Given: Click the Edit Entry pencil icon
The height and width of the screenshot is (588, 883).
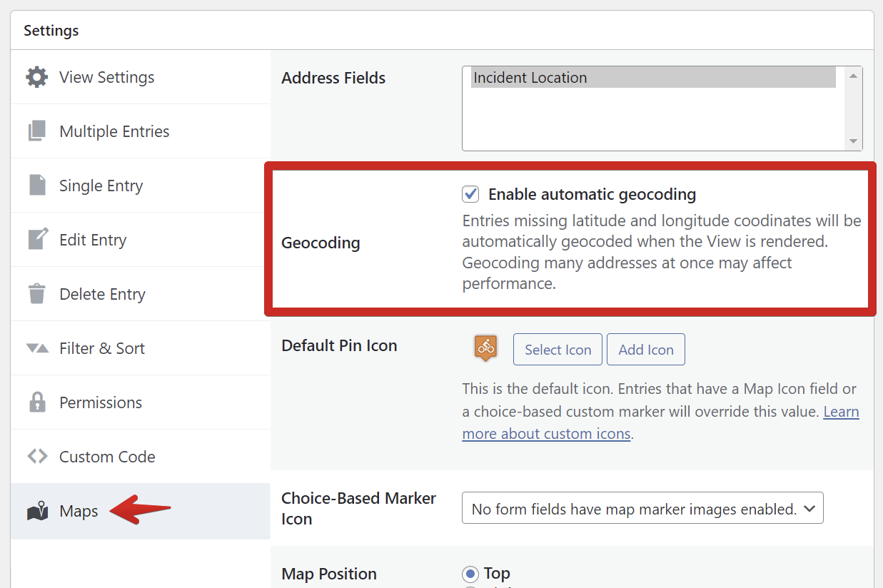Looking at the screenshot, I should tap(38, 239).
